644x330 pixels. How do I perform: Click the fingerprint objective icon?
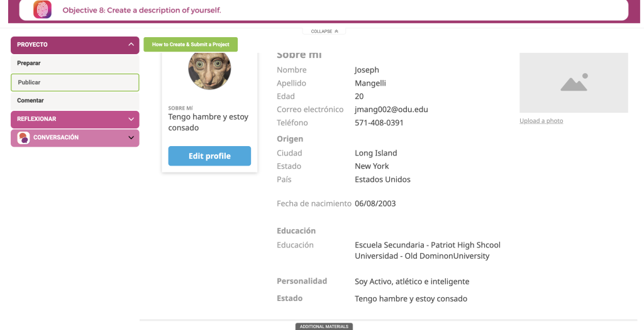pyautogui.click(x=42, y=9)
